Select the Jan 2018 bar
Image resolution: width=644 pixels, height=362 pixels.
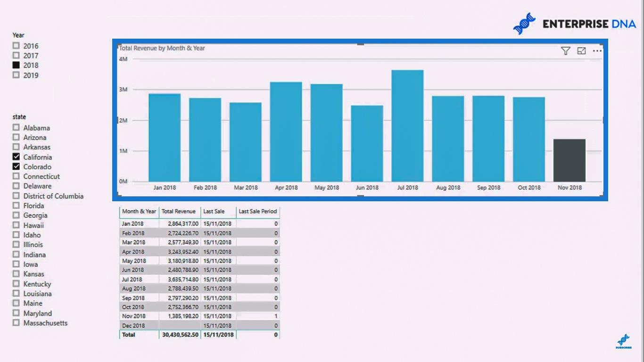pos(165,138)
